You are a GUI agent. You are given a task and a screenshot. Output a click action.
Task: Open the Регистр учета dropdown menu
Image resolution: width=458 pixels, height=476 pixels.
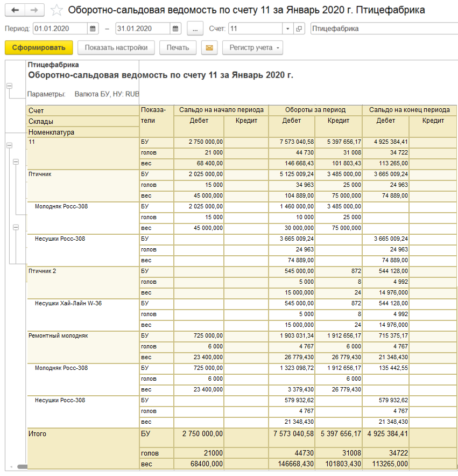coord(252,48)
